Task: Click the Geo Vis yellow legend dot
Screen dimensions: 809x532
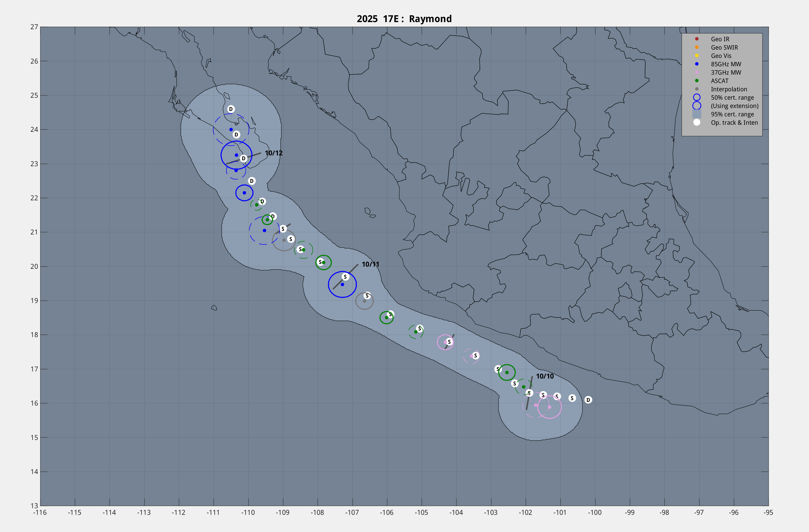Action: (x=697, y=56)
